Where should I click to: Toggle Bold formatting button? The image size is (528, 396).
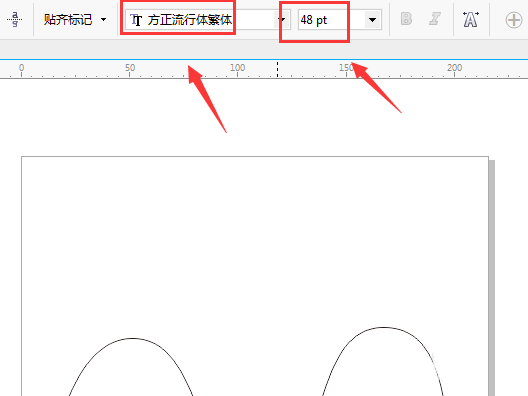(x=406, y=19)
